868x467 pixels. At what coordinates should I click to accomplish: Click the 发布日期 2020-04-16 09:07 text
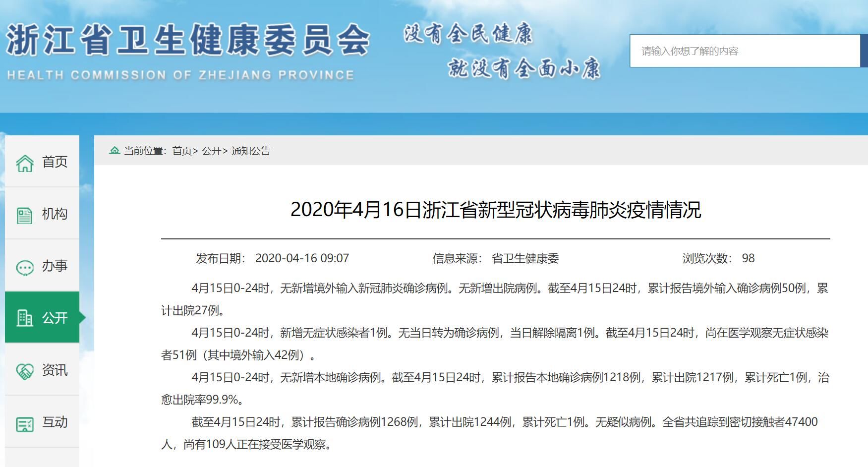pos(272,258)
